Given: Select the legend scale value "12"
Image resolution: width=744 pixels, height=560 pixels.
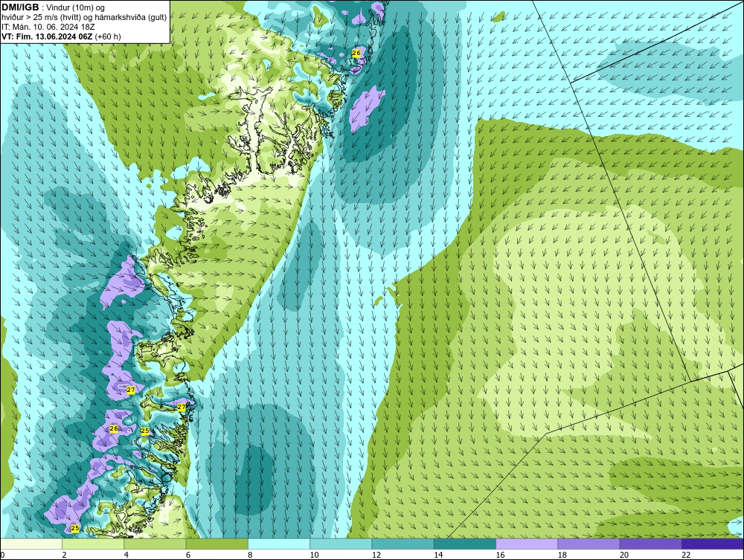Looking at the screenshot, I should point(376,555).
